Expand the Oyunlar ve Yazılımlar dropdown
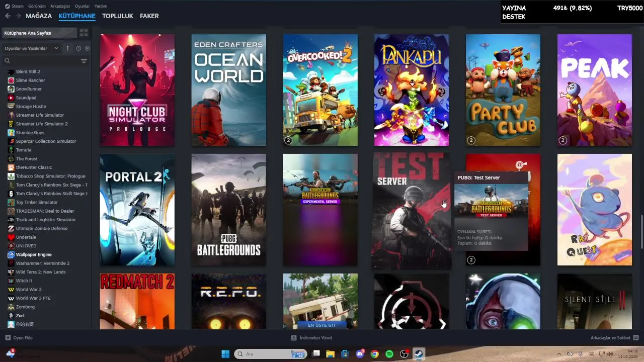Viewport: 644px width, 362px height. [31, 48]
